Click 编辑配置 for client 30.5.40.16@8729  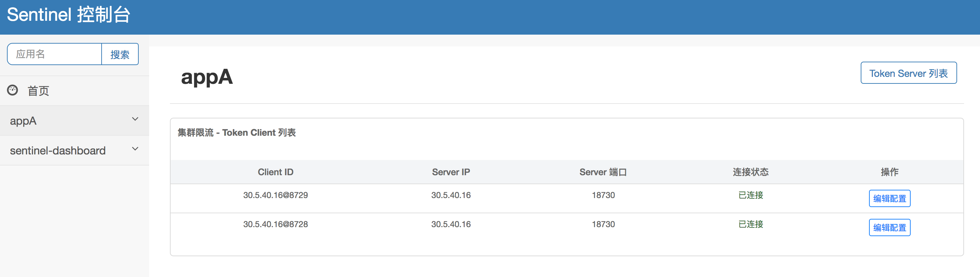[889, 198]
